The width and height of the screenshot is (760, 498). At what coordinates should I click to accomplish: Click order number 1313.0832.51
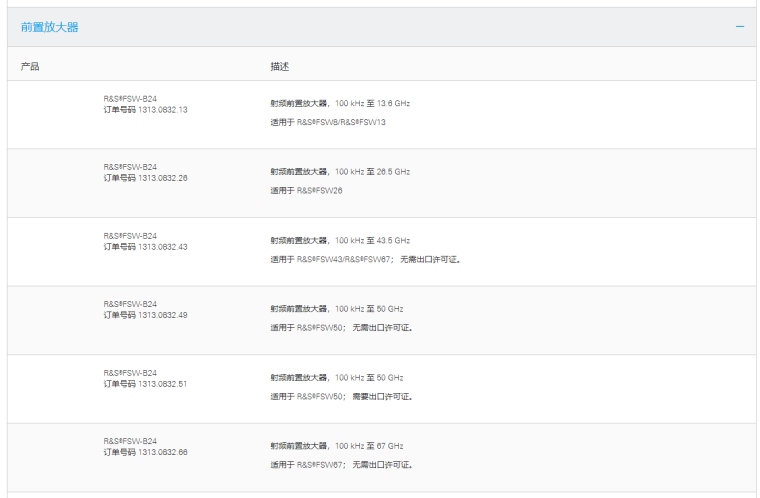pyautogui.click(x=145, y=384)
